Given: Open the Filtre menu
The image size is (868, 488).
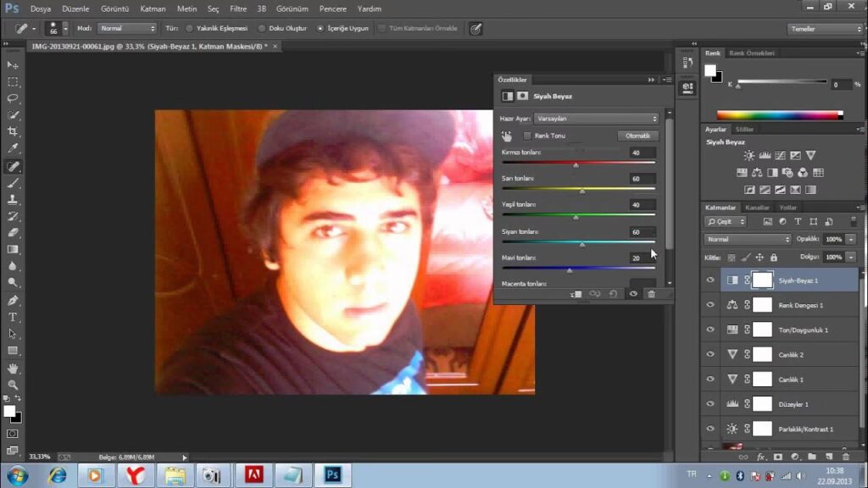Looking at the screenshot, I should coord(238,8).
